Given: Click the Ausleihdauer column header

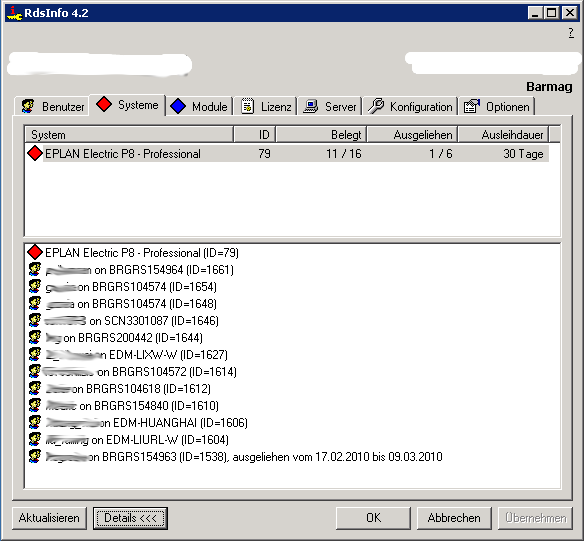Looking at the screenshot, I should (x=503, y=134).
